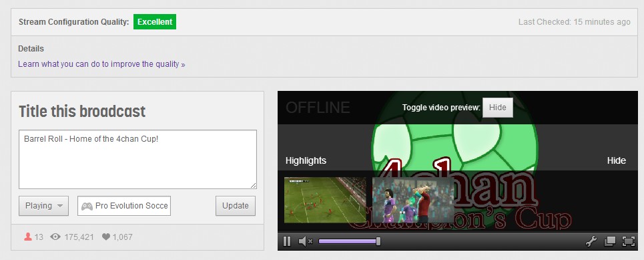Click the eye icon for total views

tap(55, 237)
